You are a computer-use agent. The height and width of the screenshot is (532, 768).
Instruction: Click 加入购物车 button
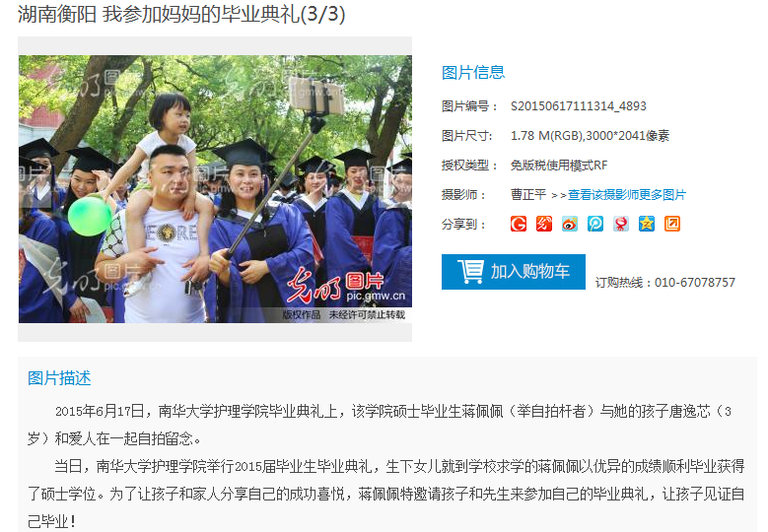pos(514,272)
